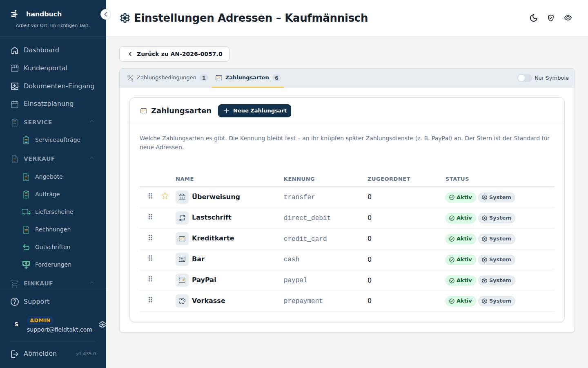
Task: Collapse the EINKAUF sidebar section
Action: tap(92, 283)
